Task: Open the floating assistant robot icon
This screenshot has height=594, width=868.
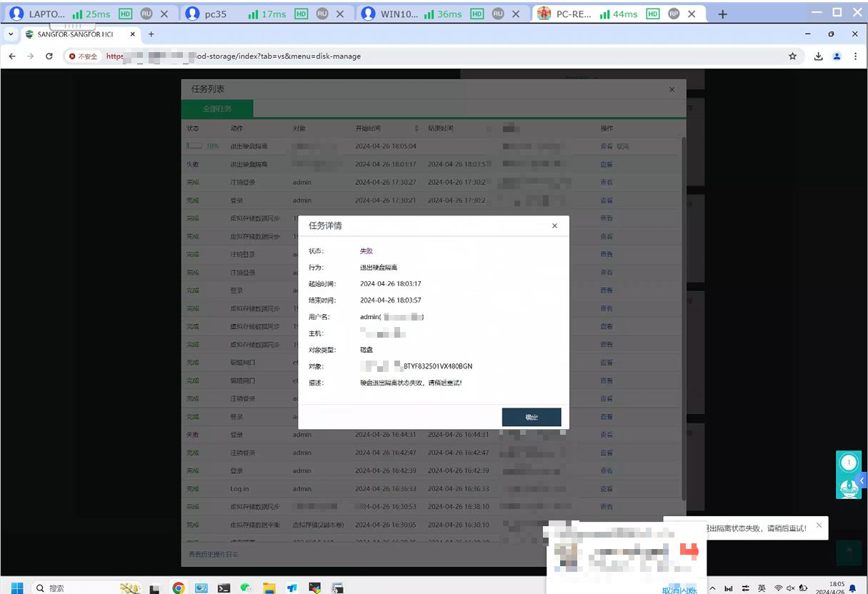Action: tap(849, 488)
